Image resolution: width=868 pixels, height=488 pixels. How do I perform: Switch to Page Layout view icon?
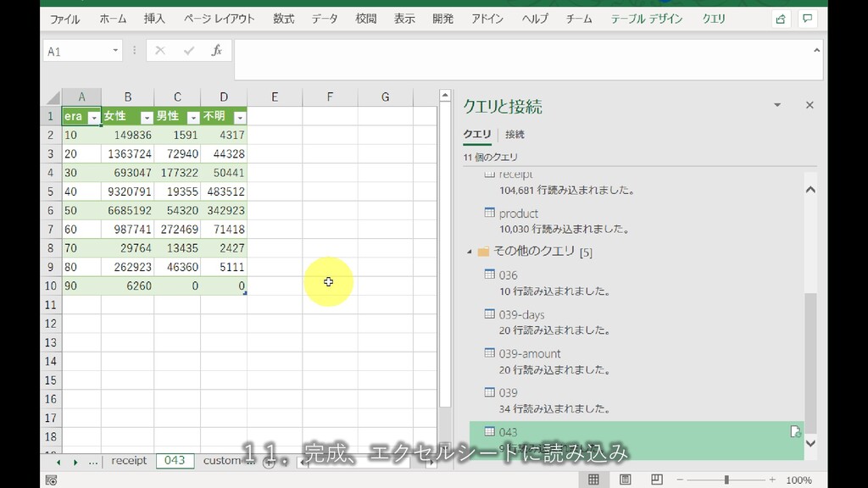coord(625,480)
